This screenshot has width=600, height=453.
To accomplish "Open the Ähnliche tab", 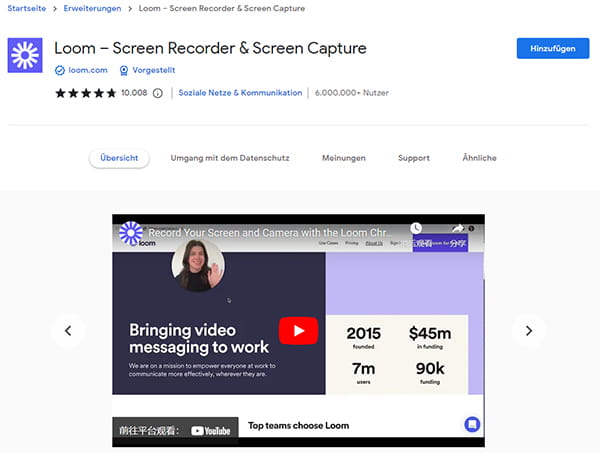I will [x=479, y=158].
